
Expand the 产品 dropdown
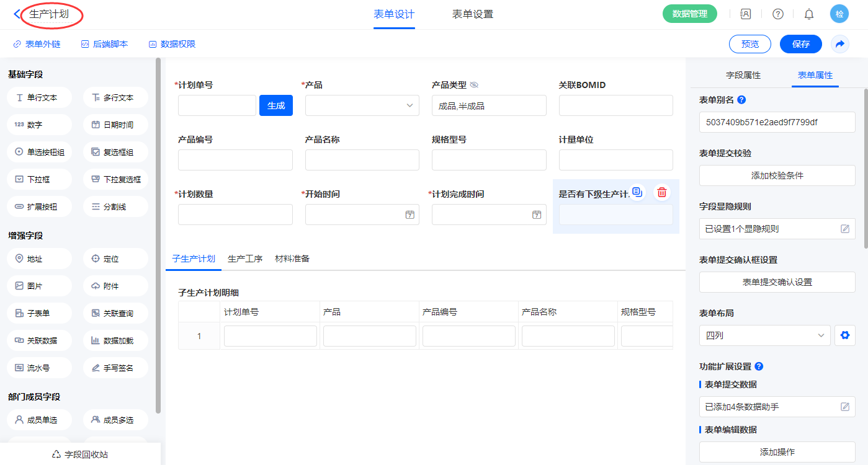(362, 105)
